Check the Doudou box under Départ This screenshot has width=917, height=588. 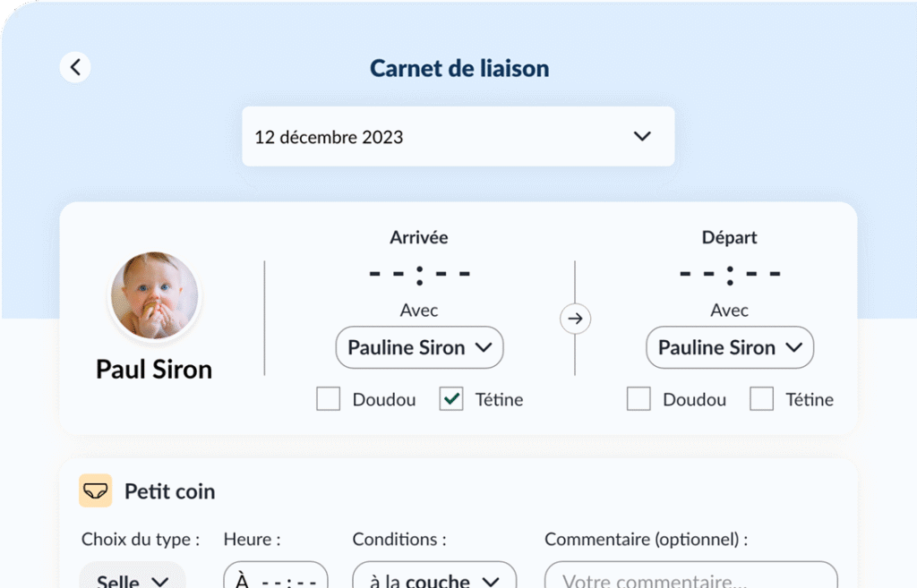click(638, 398)
